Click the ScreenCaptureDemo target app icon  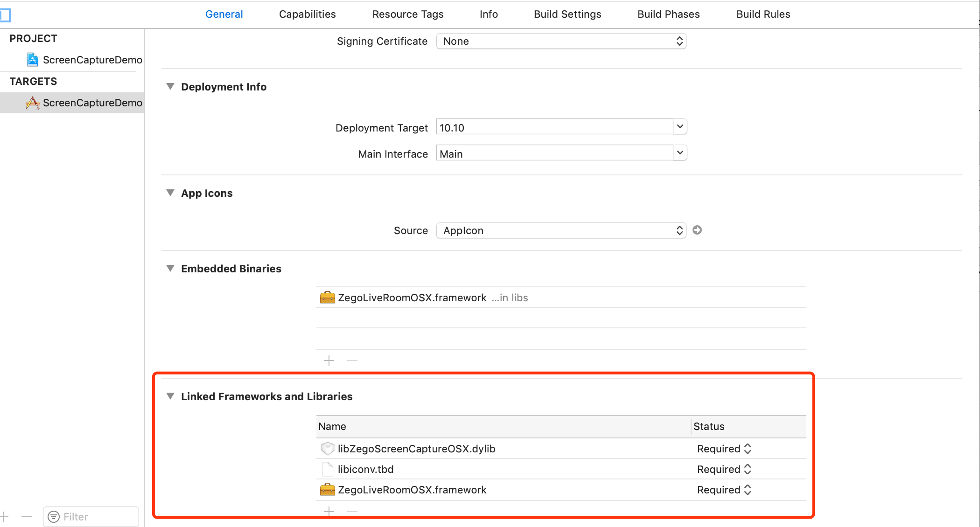tap(32, 103)
